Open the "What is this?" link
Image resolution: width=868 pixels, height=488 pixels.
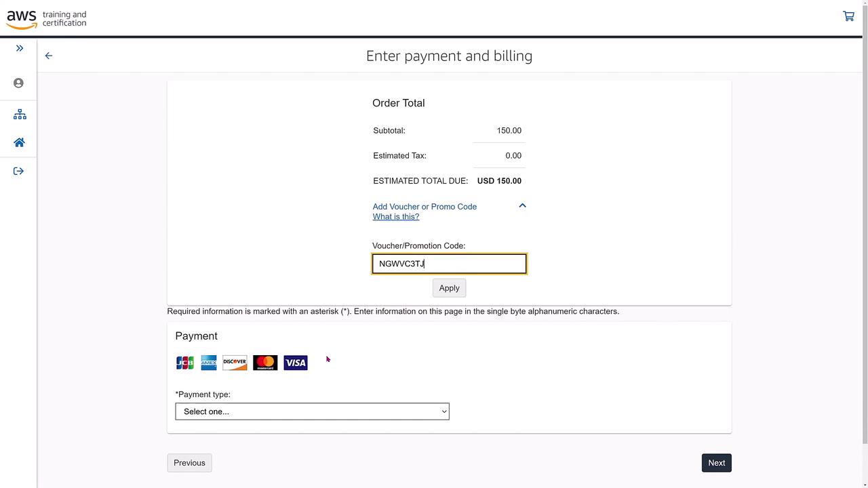(x=396, y=217)
